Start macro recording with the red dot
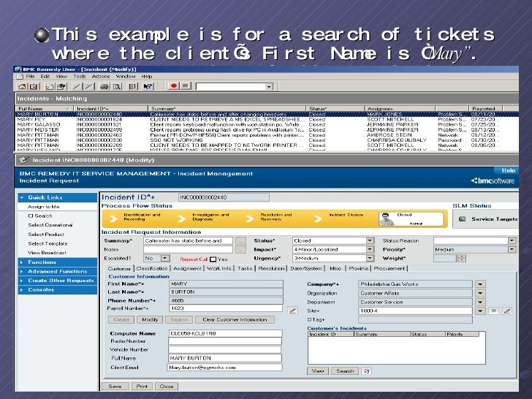 (x=174, y=85)
